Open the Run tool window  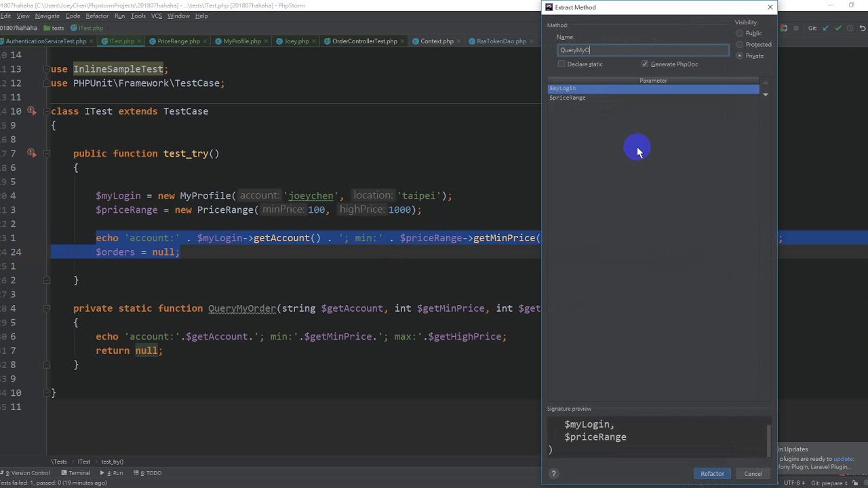(x=112, y=473)
